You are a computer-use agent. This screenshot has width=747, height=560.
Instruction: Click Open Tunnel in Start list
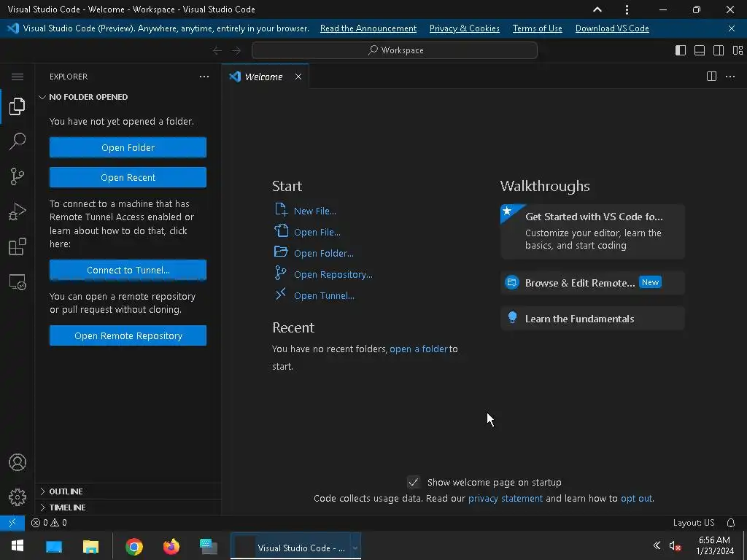pyautogui.click(x=324, y=296)
